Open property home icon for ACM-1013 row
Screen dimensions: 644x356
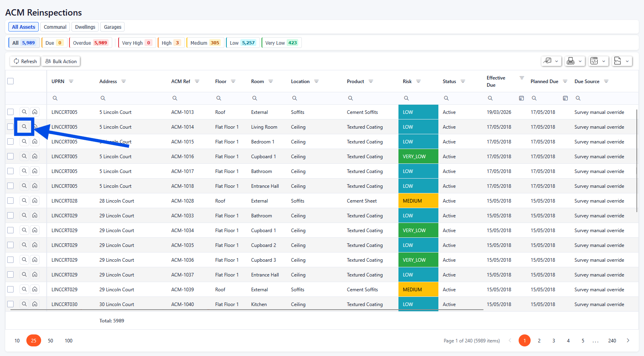[x=35, y=112]
